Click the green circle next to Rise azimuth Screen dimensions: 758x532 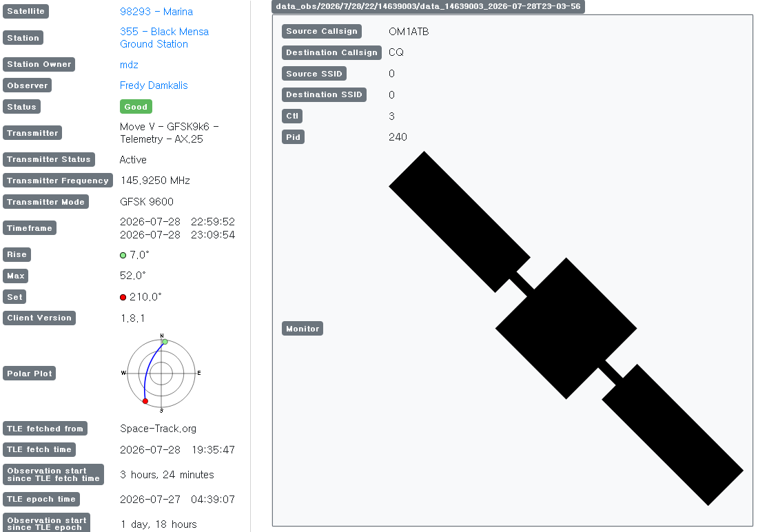[x=123, y=256]
